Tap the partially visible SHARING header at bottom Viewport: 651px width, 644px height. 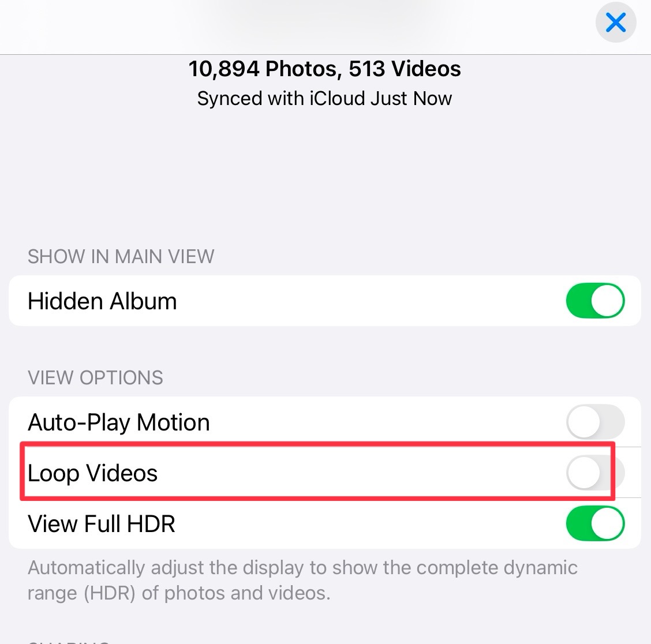(x=69, y=642)
